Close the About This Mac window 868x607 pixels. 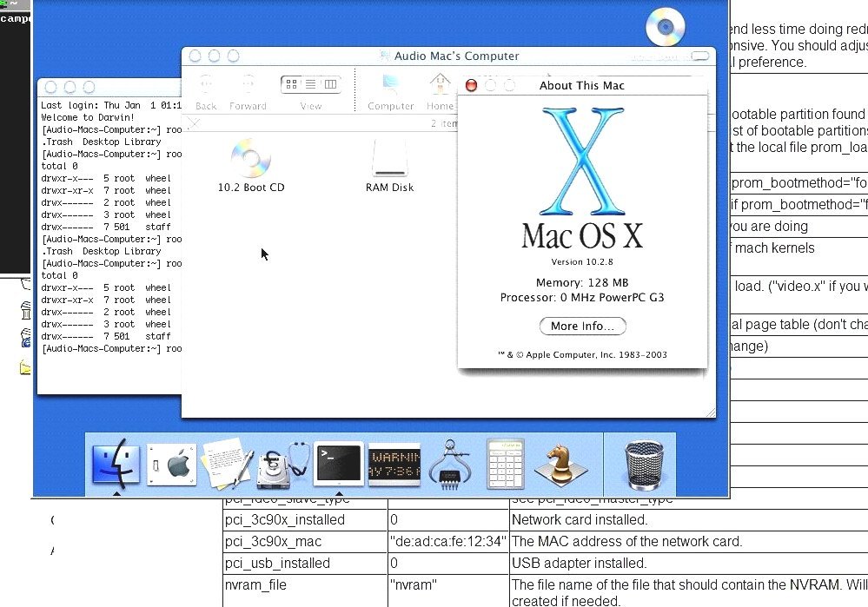pyautogui.click(x=471, y=85)
